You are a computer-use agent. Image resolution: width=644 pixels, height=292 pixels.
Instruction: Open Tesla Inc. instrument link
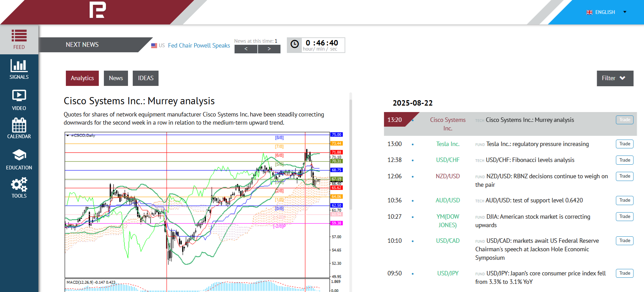tap(448, 144)
